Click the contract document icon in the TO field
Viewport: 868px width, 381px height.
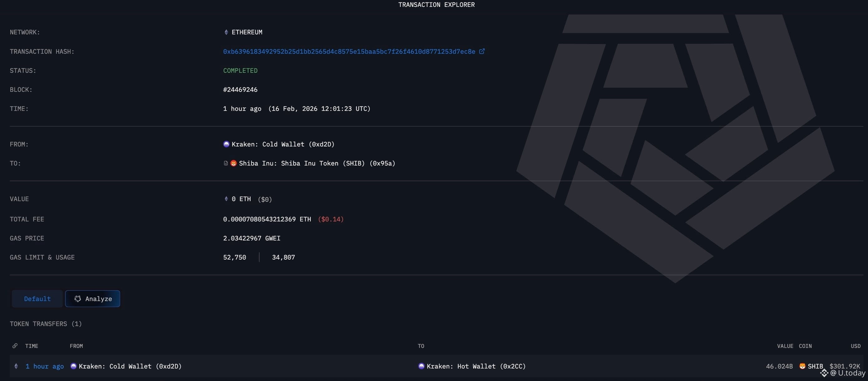[x=226, y=163]
